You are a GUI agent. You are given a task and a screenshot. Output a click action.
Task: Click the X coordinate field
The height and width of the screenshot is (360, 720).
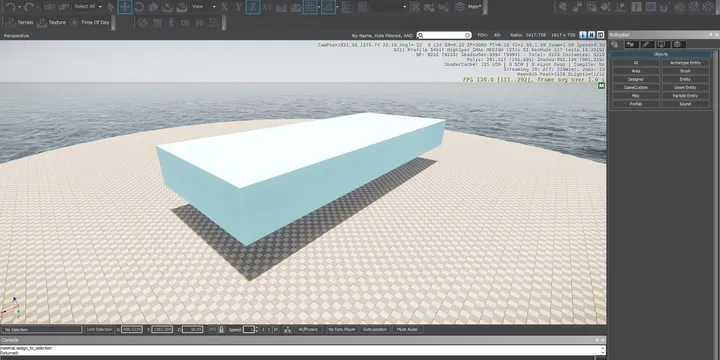click(x=132, y=330)
